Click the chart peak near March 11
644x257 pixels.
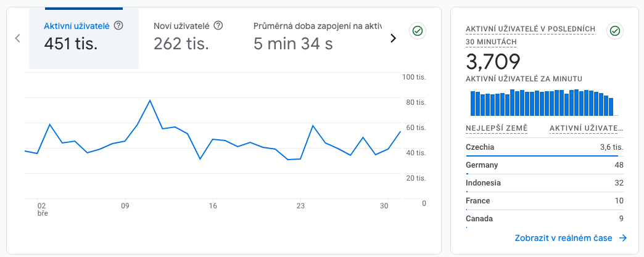tap(150, 100)
